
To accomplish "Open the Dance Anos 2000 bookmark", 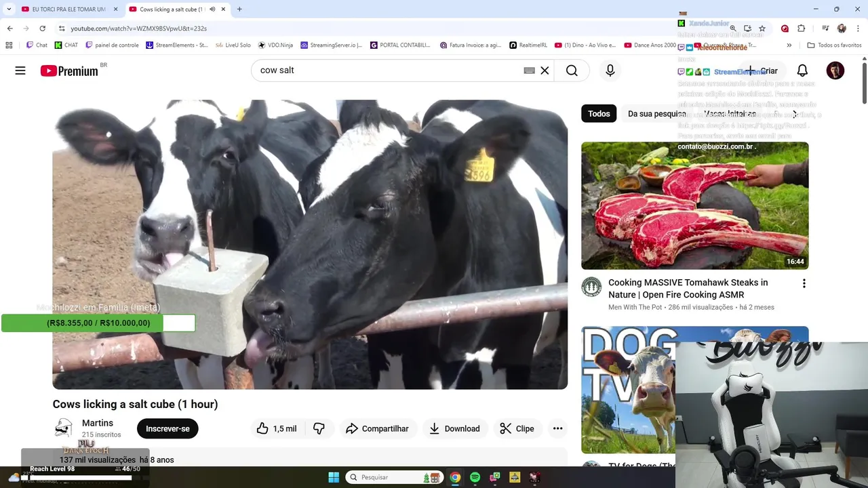I will point(650,45).
